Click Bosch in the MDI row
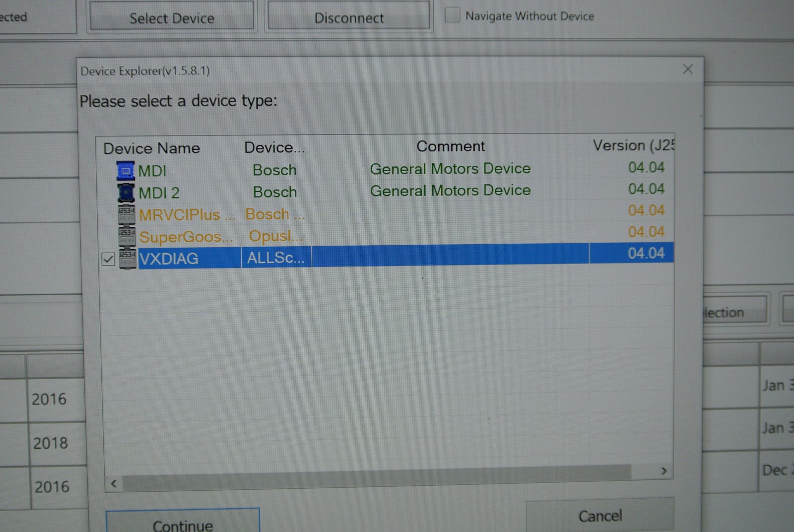This screenshot has width=794, height=532. click(x=274, y=170)
